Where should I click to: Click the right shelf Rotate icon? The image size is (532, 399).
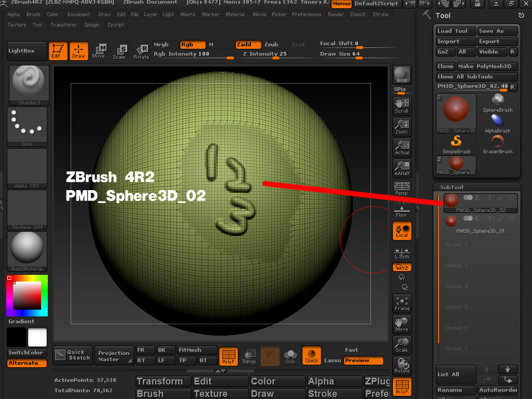(402, 365)
